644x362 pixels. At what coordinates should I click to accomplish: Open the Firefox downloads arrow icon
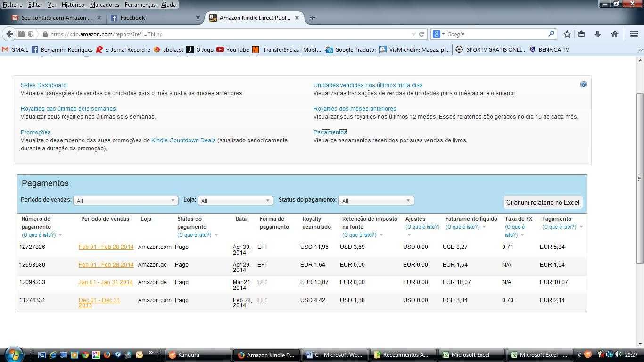click(x=598, y=34)
